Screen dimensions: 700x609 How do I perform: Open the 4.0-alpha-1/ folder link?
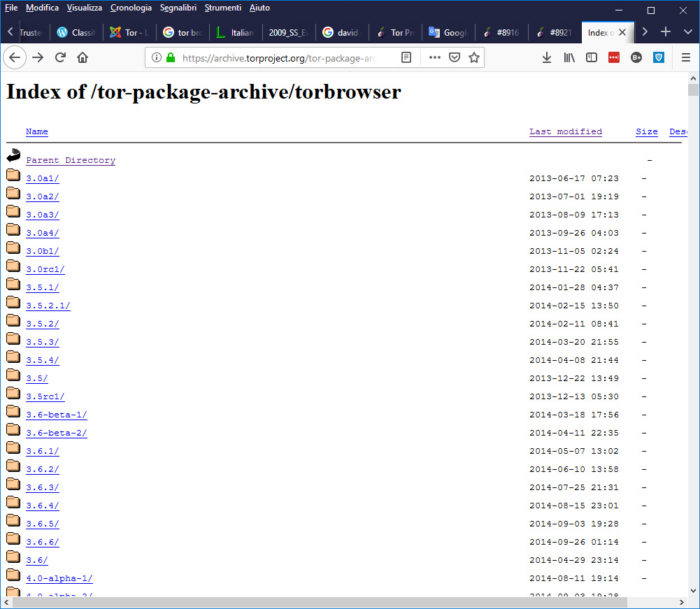59,578
